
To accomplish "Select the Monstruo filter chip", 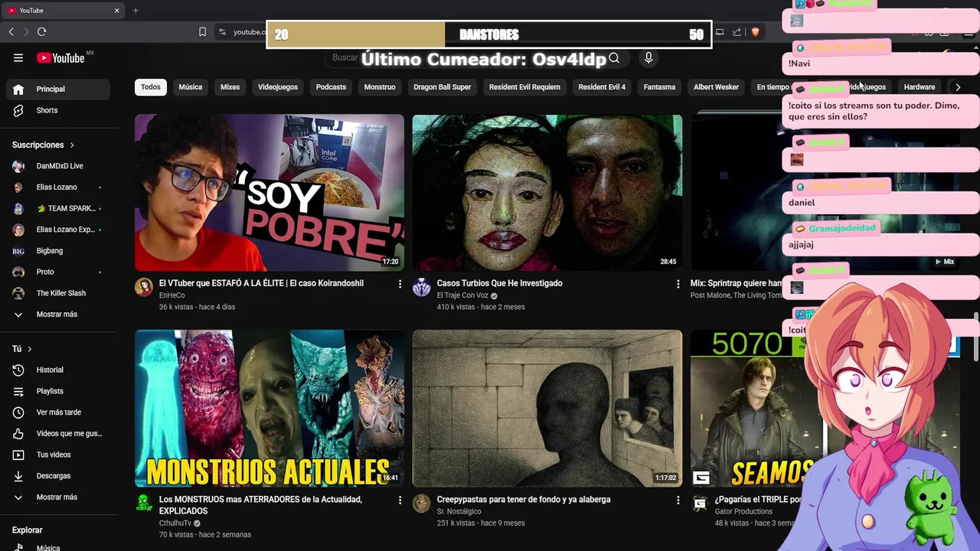I will (380, 87).
